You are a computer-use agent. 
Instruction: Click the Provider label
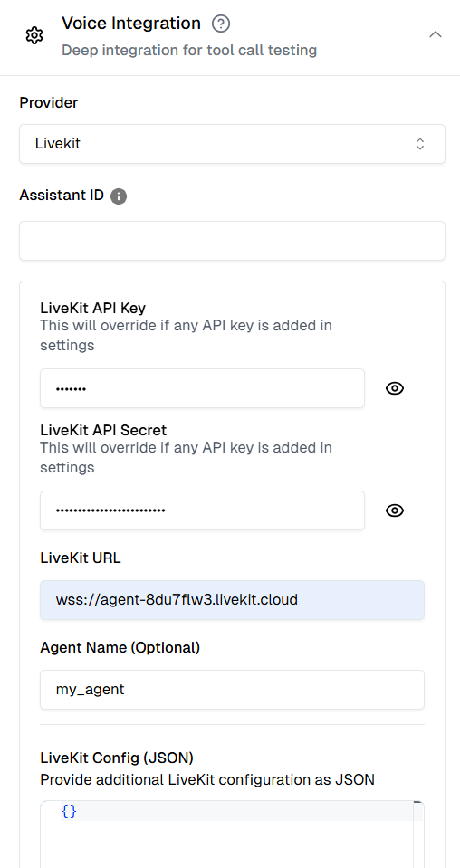coord(49,102)
